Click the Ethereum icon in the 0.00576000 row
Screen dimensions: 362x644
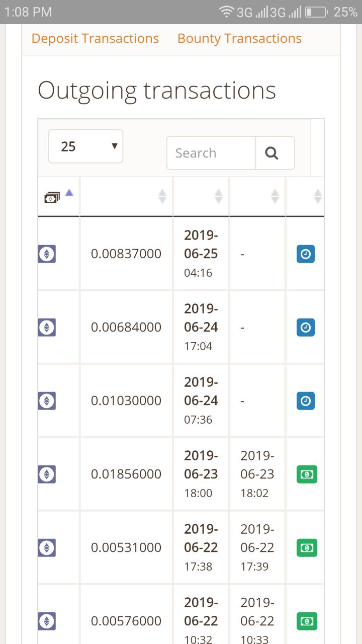click(47, 621)
